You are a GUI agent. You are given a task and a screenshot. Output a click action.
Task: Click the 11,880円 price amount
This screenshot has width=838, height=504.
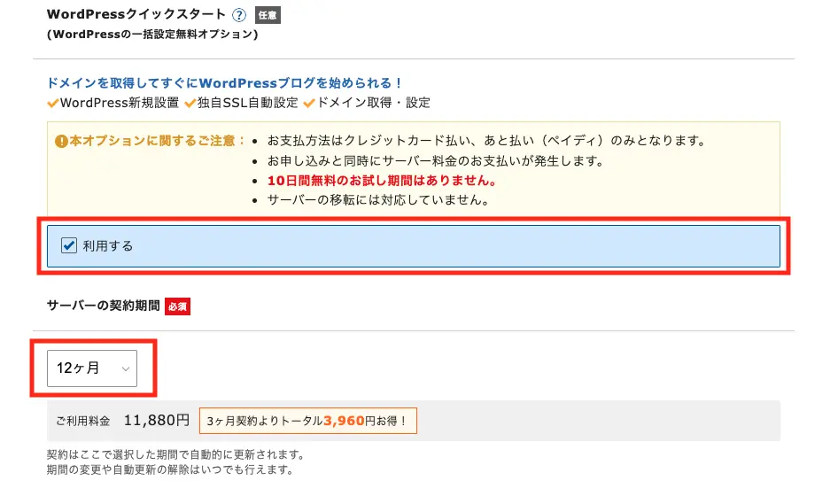pyautogui.click(x=157, y=421)
